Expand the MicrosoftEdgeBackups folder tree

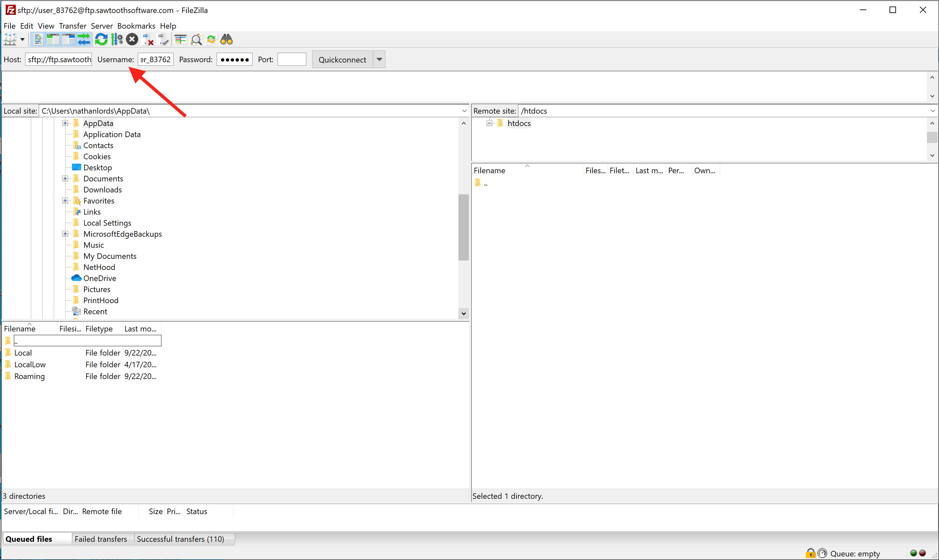click(65, 233)
